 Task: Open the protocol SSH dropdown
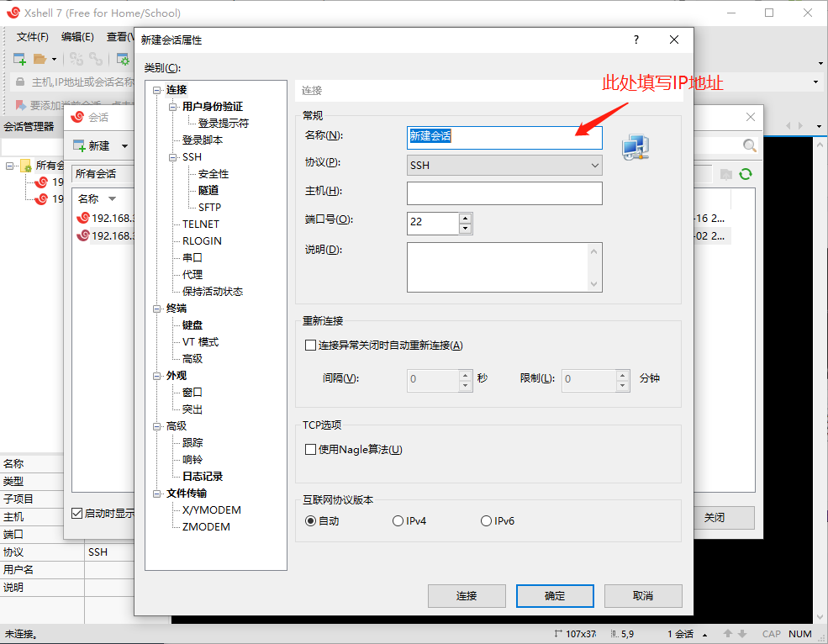504,166
